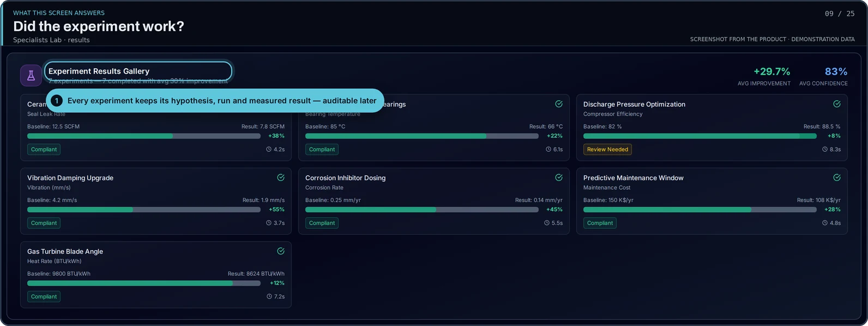Click the Compliant badge on the Bearing Temperature card
This screenshot has height=326, width=868.
pos(322,149)
